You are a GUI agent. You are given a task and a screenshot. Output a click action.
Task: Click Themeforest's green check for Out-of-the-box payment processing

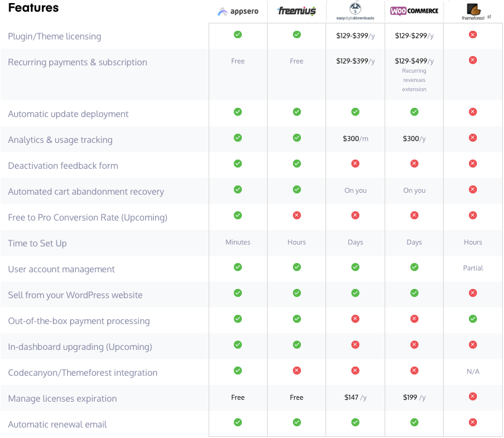pos(473,318)
